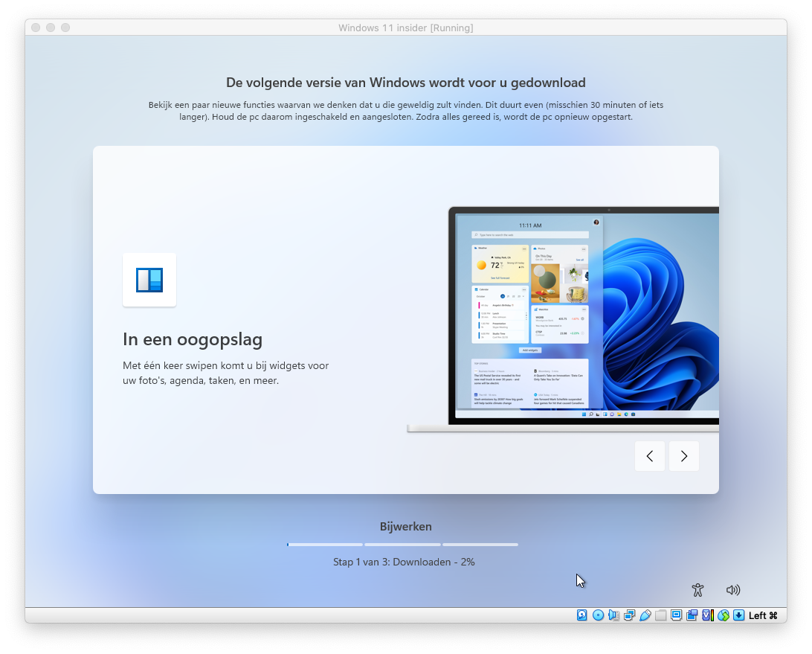Click the recording status icon
The height and width of the screenshot is (654, 812).
pyautogui.click(x=692, y=615)
